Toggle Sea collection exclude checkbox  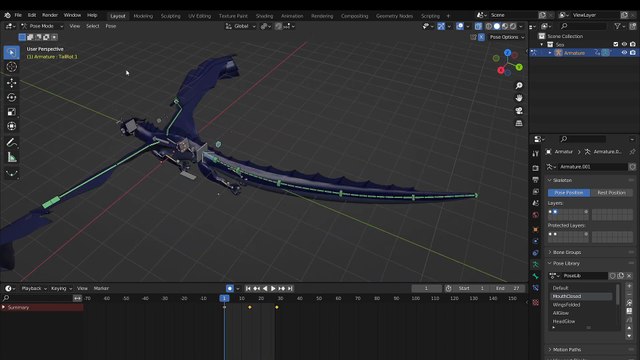coord(616,44)
